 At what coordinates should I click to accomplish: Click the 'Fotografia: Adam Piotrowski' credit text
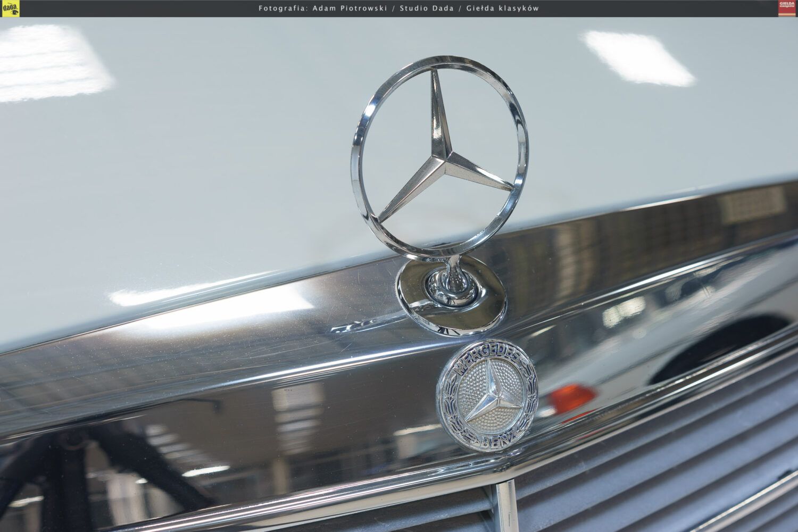(322, 8)
